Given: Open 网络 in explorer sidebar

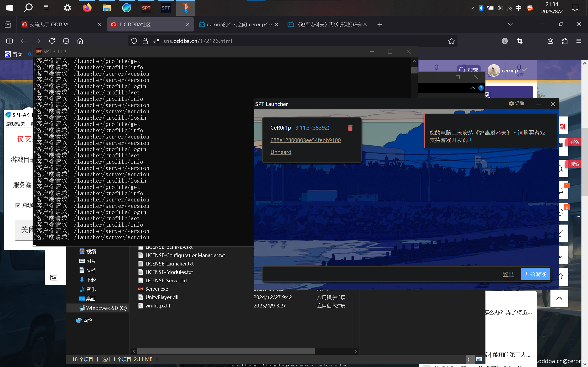Looking at the screenshot, I should [85, 321].
